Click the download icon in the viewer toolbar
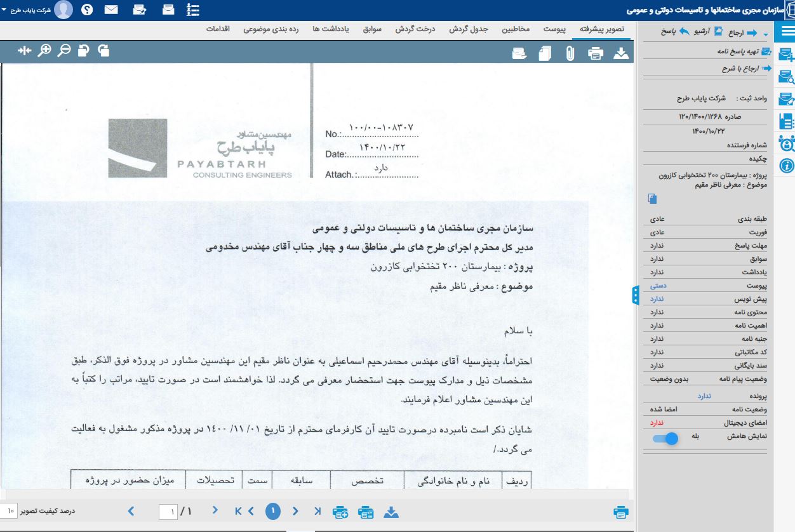The width and height of the screenshot is (795, 532). pyautogui.click(x=620, y=53)
